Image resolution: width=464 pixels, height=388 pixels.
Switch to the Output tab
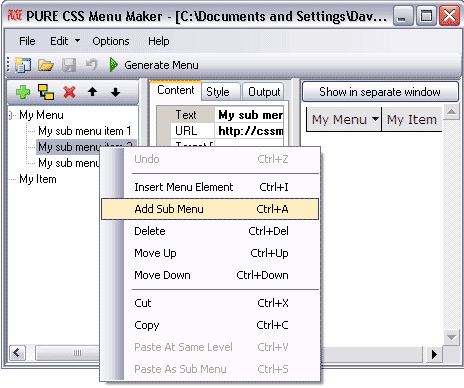coord(264,92)
